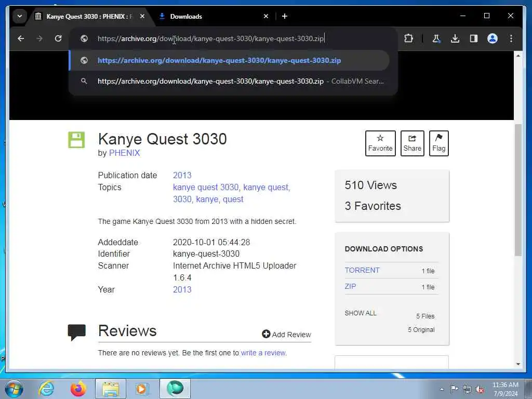Click the scrollbar up arrow
532x399 pixels.
pyautogui.click(x=518, y=55)
